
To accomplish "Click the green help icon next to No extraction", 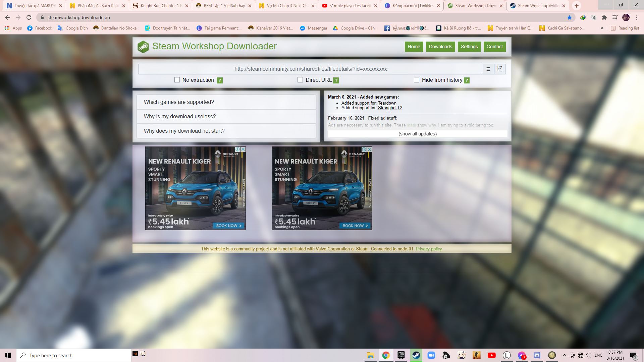I will click(220, 80).
